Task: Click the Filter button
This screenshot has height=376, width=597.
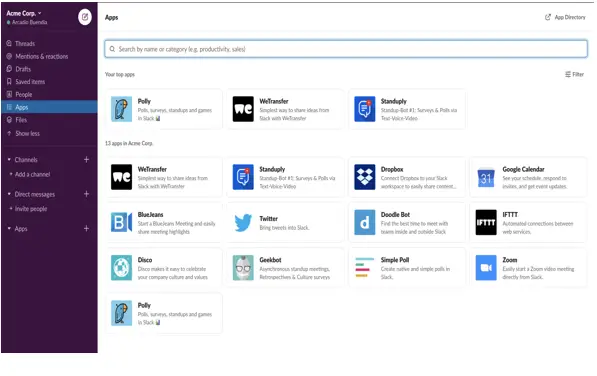Action: pyautogui.click(x=575, y=74)
